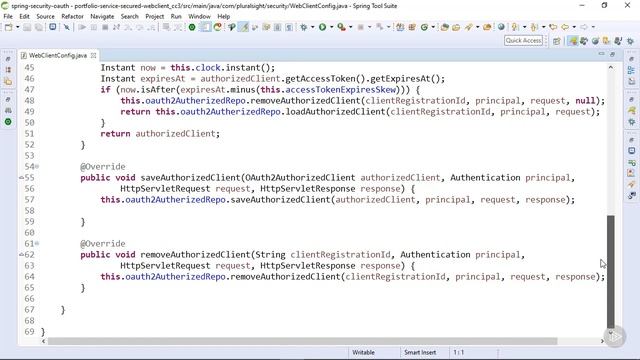Click the Debug bug icon
This screenshot has width=640, height=360.
tap(304, 27)
